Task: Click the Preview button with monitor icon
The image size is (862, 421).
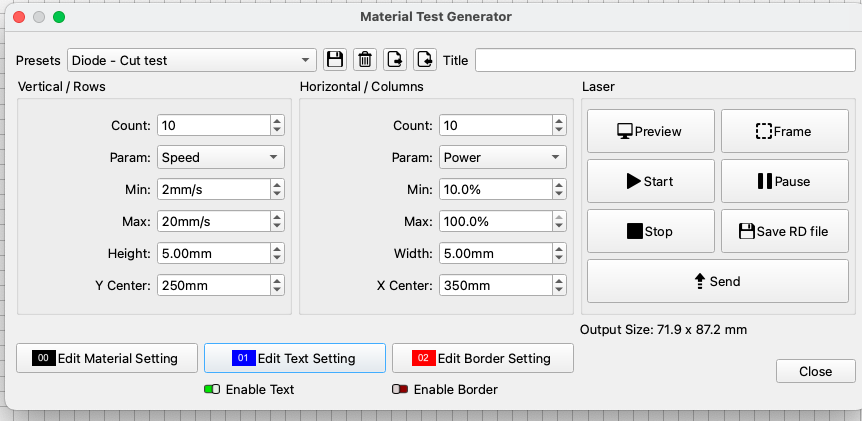Action: point(650,131)
